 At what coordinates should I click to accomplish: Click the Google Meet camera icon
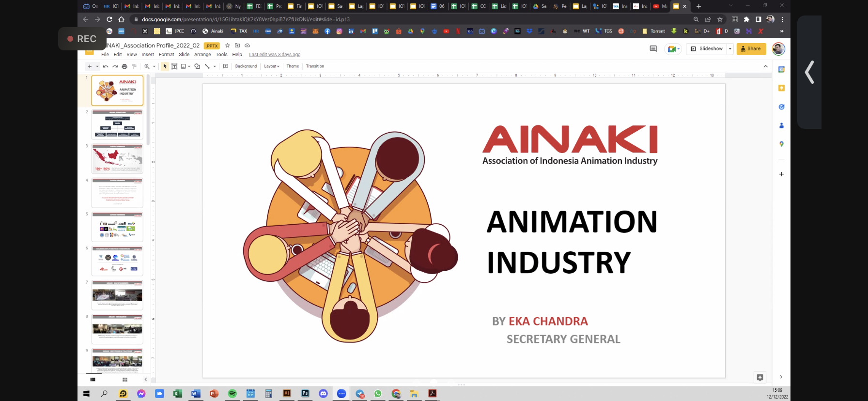[x=671, y=49]
